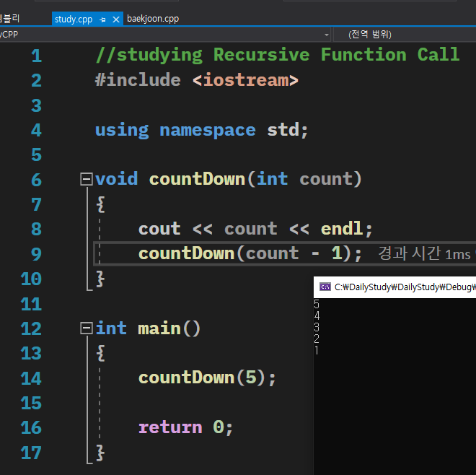Click line number 17 in gutter
Image resolution: width=476 pixels, height=475 pixels.
[x=31, y=453]
